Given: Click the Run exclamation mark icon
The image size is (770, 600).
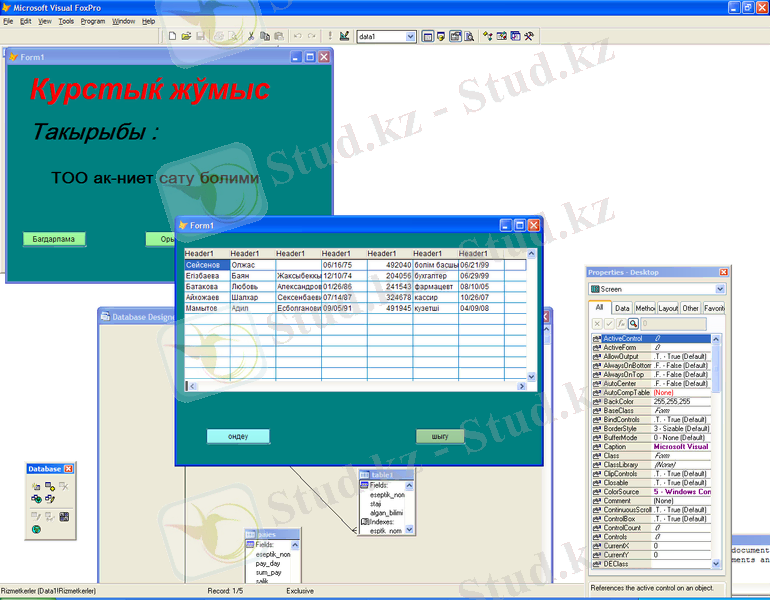Looking at the screenshot, I should pos(330,36).
